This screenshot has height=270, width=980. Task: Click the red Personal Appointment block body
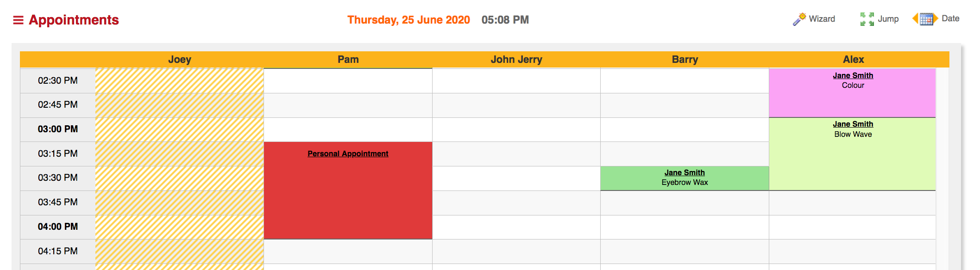coord(348,199)
